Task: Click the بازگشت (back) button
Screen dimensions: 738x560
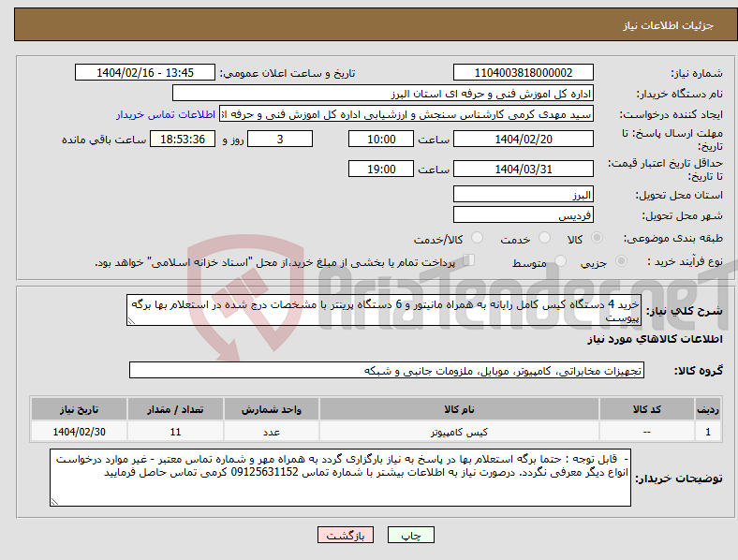Action: pos(346,535)
